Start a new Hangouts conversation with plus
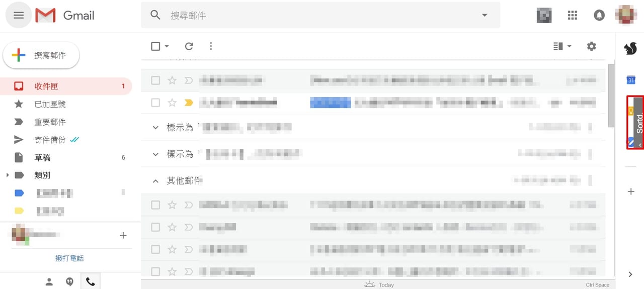The height and width of the screenshot is (289, 644). pyautogui.click(x=123, y=235)
